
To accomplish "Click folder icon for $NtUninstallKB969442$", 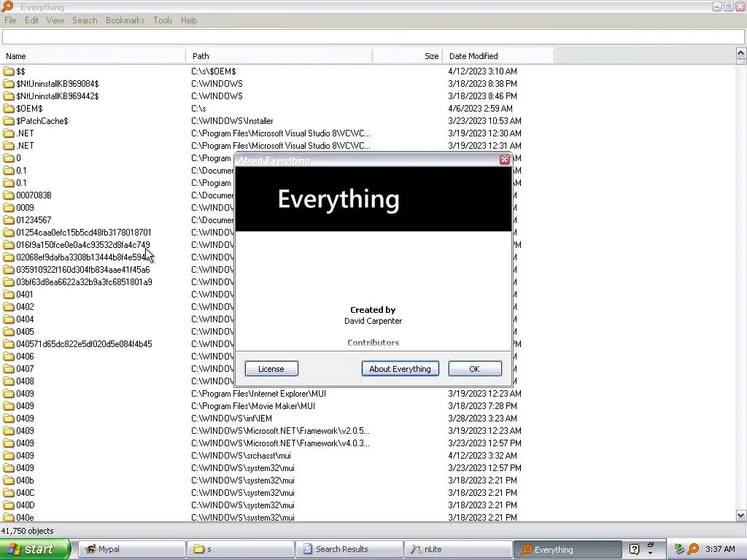I will pos(9,96).
